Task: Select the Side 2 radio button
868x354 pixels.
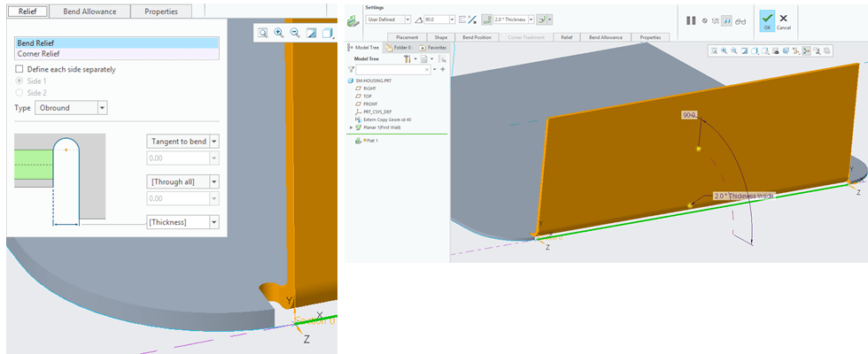Action: (19, 92)
